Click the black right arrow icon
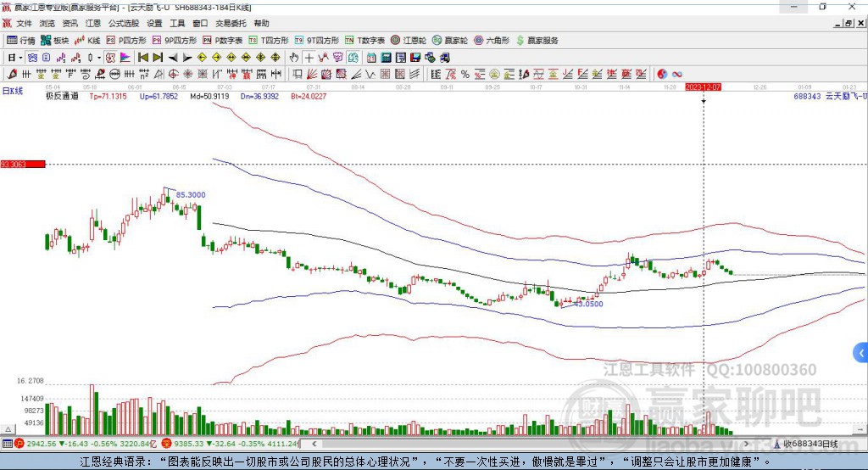The width and height of the screenshot is (868, 470). (x=187, y=58)
